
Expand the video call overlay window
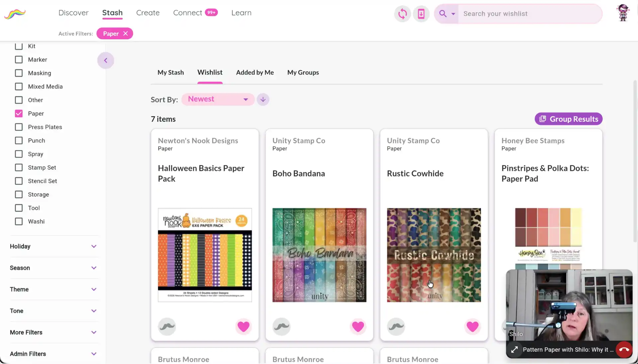click(x=514, y=349)
